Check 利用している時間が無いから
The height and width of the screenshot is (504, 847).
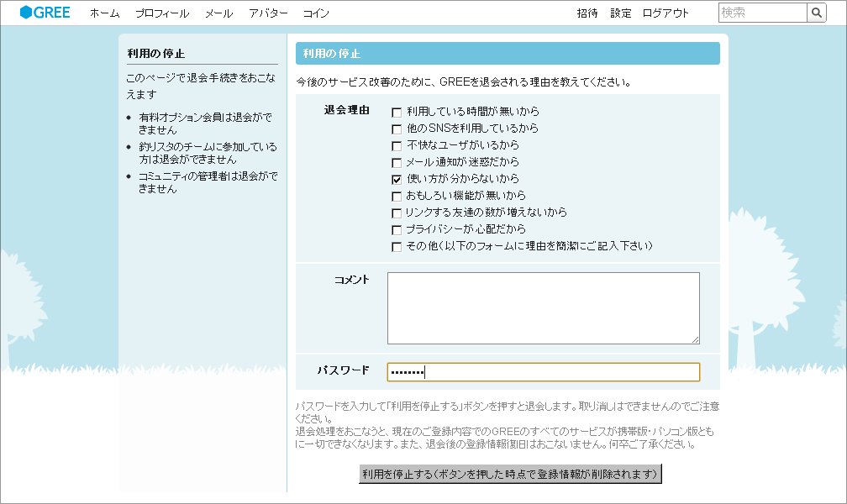click(397, 113)
